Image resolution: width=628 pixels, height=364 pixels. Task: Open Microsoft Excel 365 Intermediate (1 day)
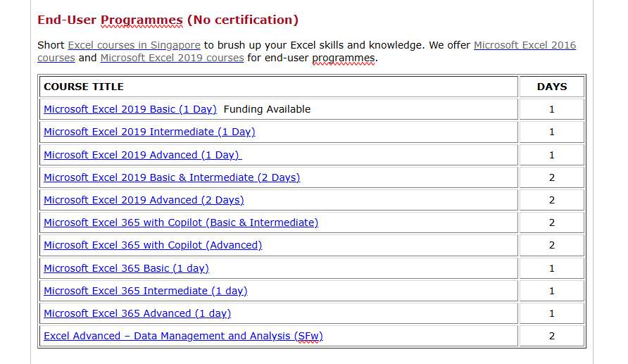pos(146,291)
